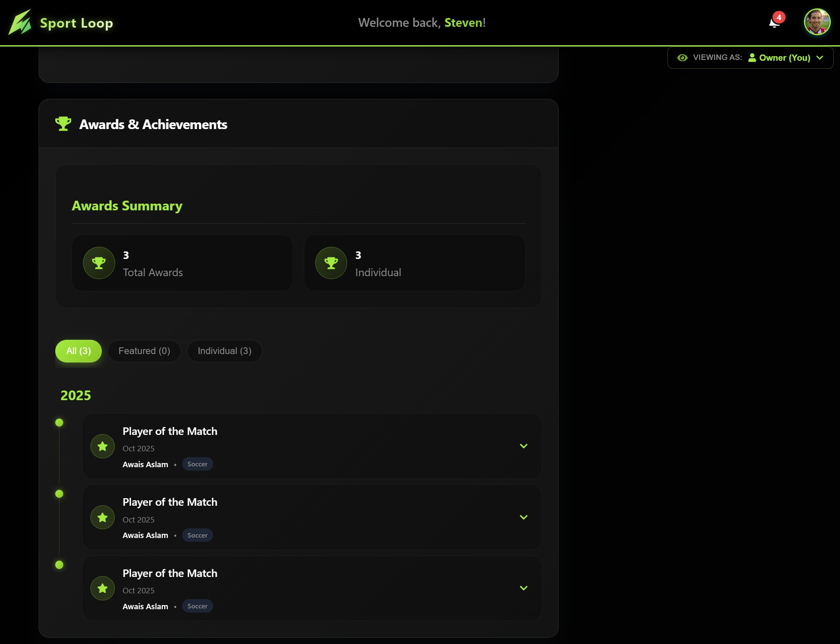Click the Soccer tag on first award

point(197,464)
